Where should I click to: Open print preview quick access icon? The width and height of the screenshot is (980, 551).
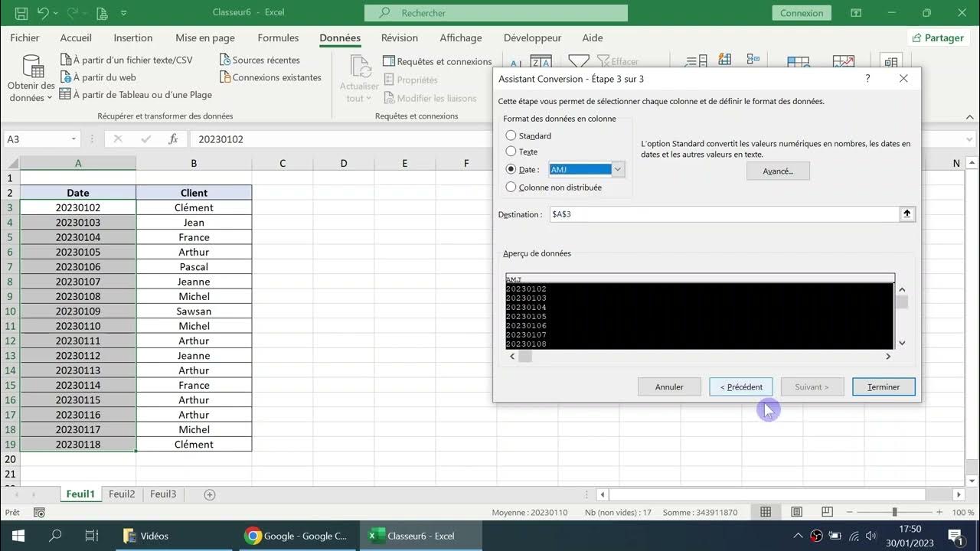coord(102,13)
